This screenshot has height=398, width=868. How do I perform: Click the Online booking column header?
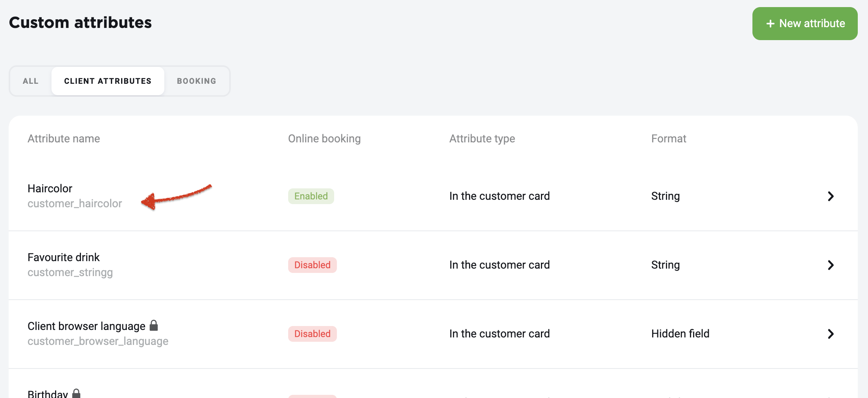(324, 138)
